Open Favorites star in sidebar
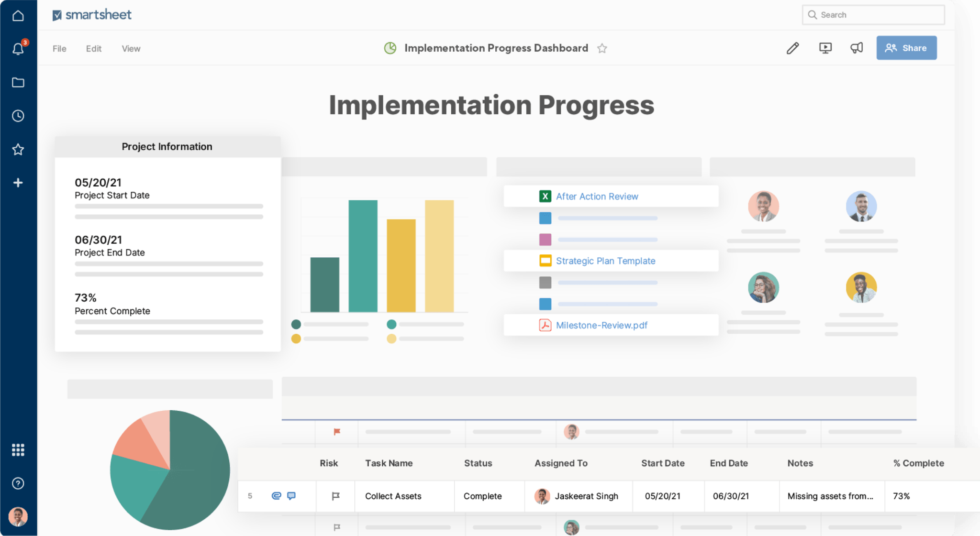This screenshot has width=980, height=536. [18, 150]
